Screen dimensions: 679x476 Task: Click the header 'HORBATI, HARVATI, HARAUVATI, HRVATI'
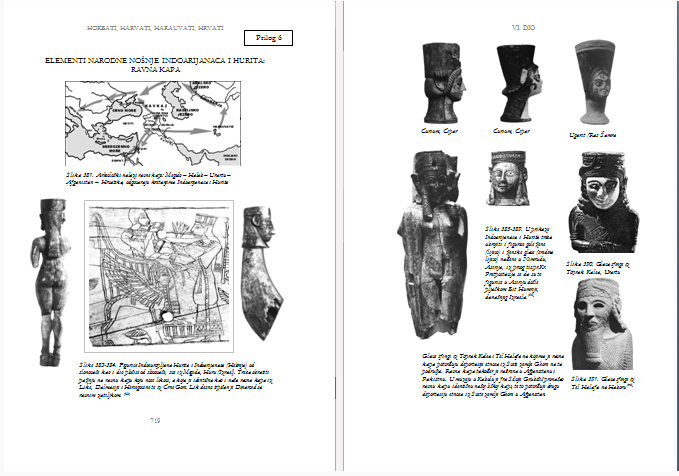155,28
